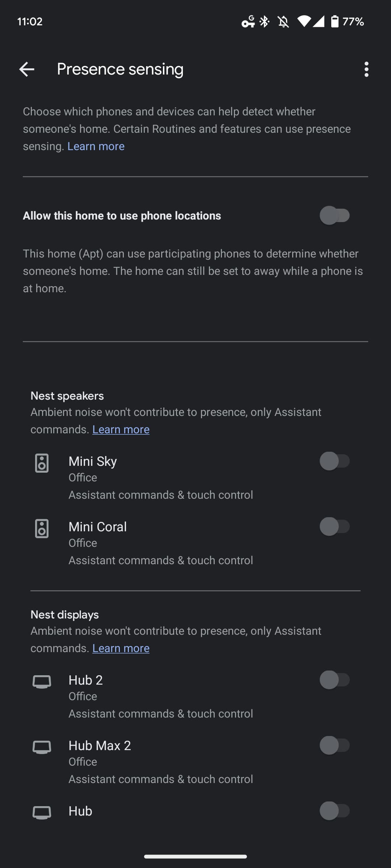Toggle presence sensing for Mini Sky

point(335,461)
